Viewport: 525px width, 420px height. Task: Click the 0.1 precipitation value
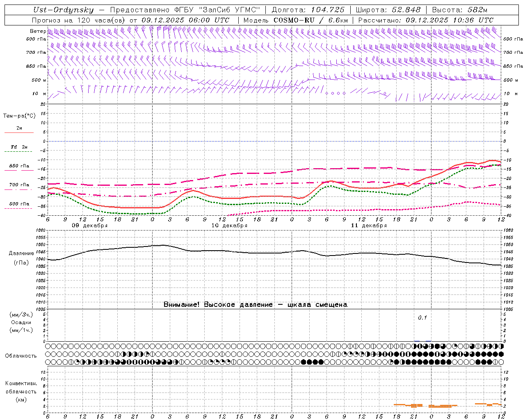pos(422,317)
